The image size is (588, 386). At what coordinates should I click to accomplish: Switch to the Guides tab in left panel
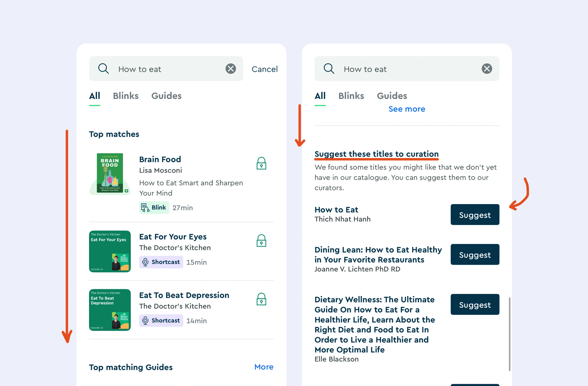tap(166, 96)
